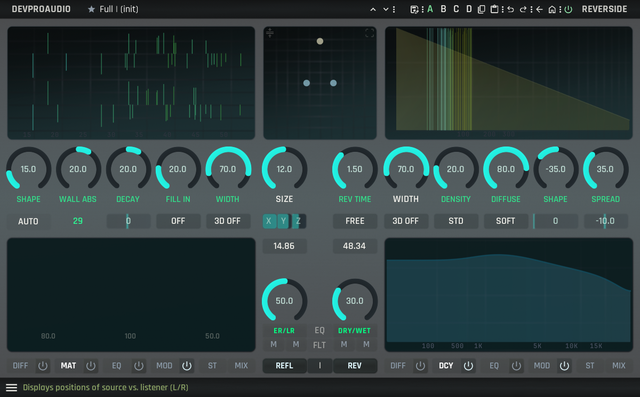This screenshot has height=397, width=640.
Task: Toggle the X axis button
Action: [269, 221]
